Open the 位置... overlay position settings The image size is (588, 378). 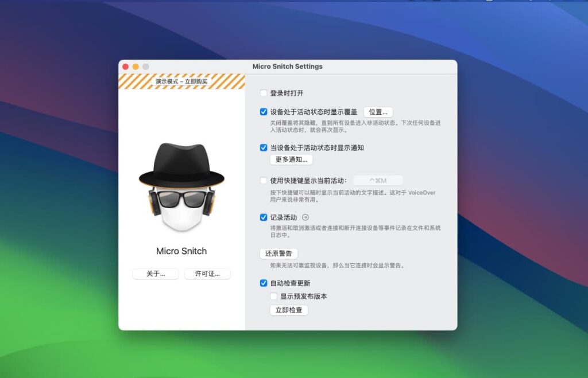(x=377, y=112)
